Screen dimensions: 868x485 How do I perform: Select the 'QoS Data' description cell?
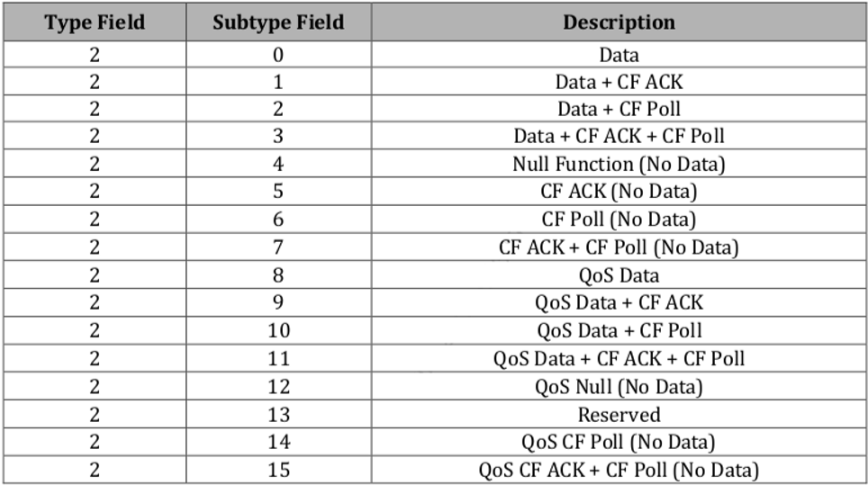click(619, 275)
